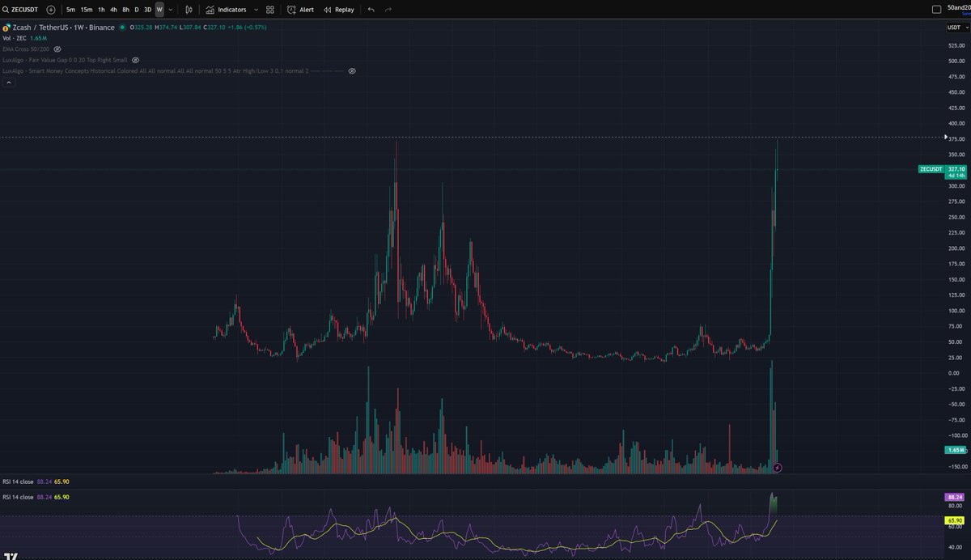This screenshot has height=560, width=971.
Task: Toggle visibility of LuxAlgo Smart Money Concepts
Action: [352, 71]
